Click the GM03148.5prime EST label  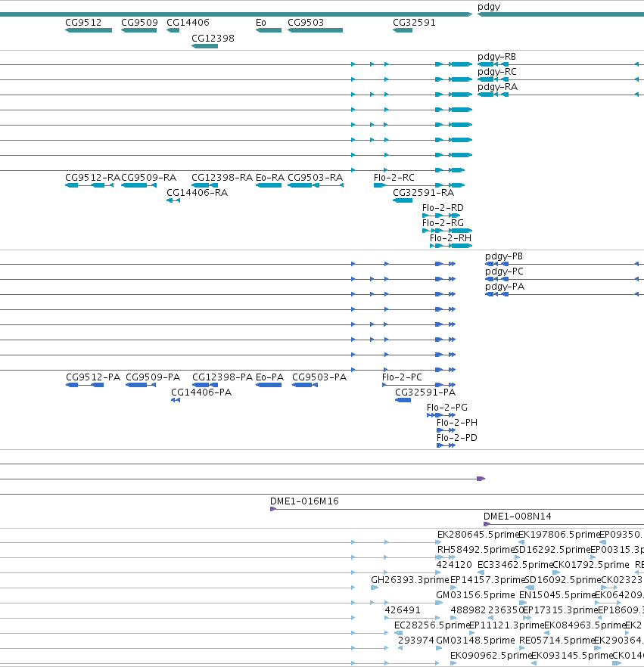(x=475, y=641)
